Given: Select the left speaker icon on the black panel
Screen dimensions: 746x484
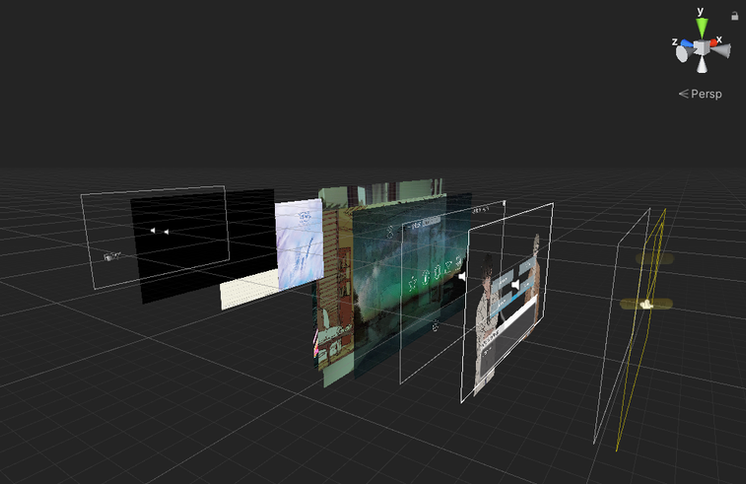Looking at the screenshot, I should click(152, 230).
